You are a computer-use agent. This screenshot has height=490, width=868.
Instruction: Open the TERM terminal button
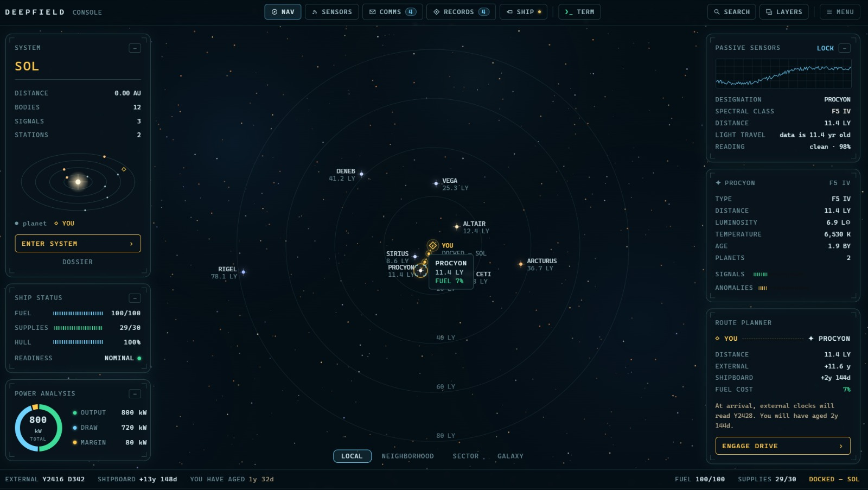(579, 12)
